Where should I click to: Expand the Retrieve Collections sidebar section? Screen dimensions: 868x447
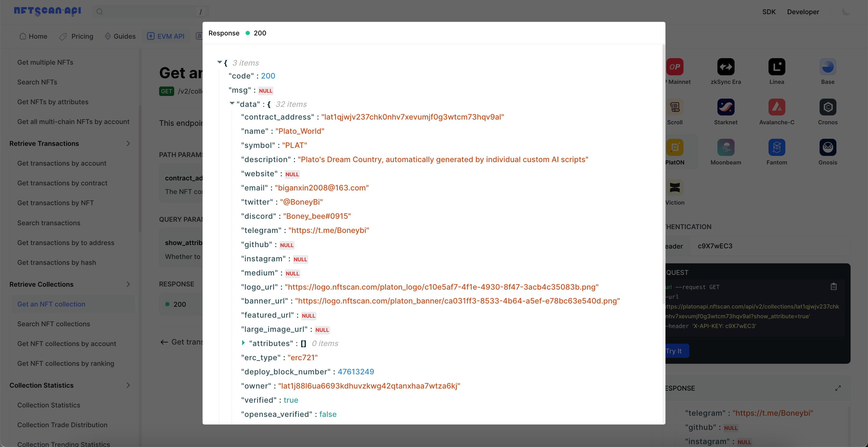[128, 284]
